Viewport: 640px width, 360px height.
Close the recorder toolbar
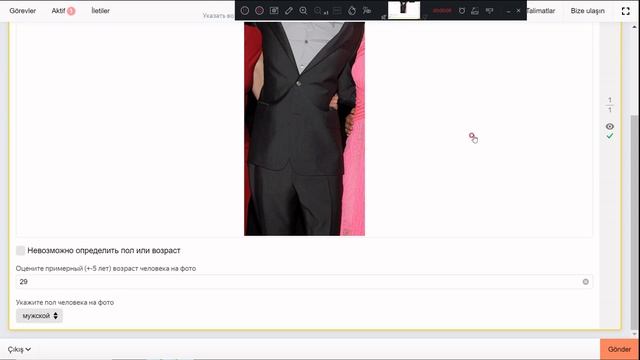point(518,11)
